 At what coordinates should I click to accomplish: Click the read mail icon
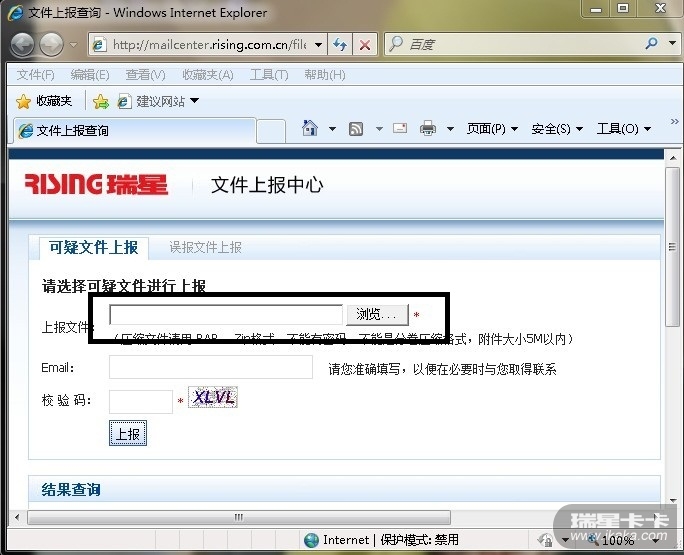400,128
